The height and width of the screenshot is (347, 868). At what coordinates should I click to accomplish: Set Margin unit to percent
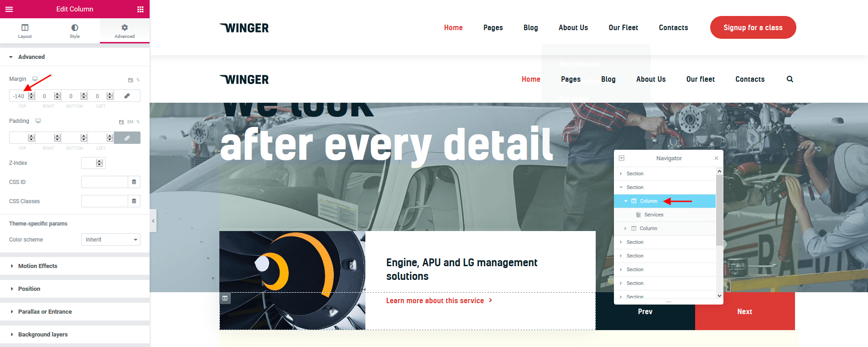point(138,80)
